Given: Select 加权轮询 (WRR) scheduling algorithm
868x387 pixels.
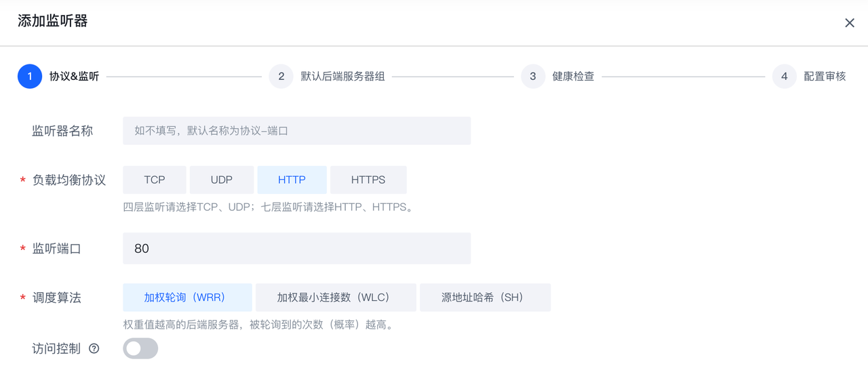Looking at the screenshot, I should pyautogui.click(x=187, y=298).
